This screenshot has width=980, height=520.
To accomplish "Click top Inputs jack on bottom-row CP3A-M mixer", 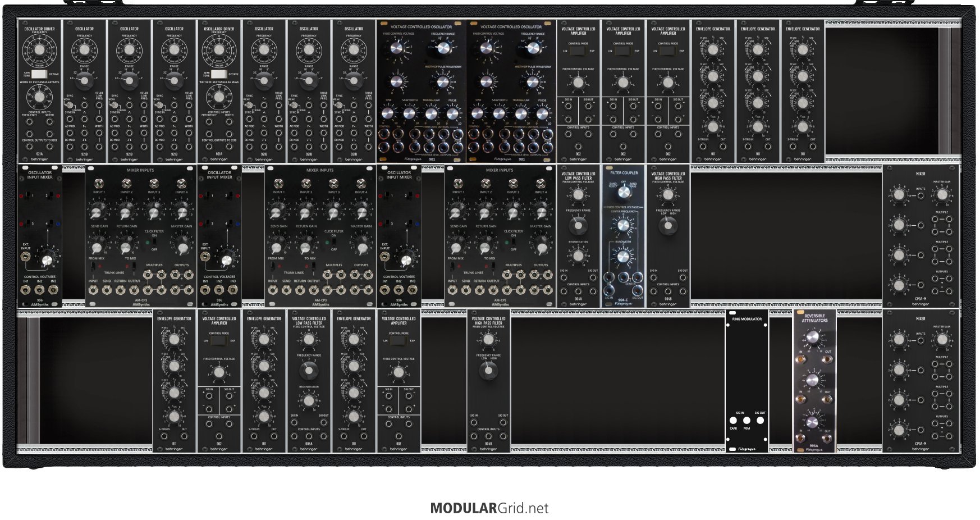I will click(x=921, y=340).
